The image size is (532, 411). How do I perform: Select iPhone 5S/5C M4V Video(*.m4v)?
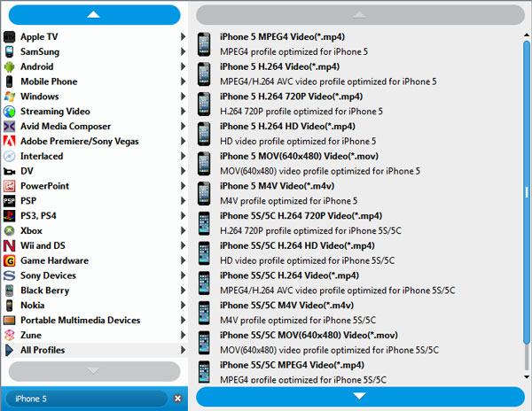click(x=360, y=313)
